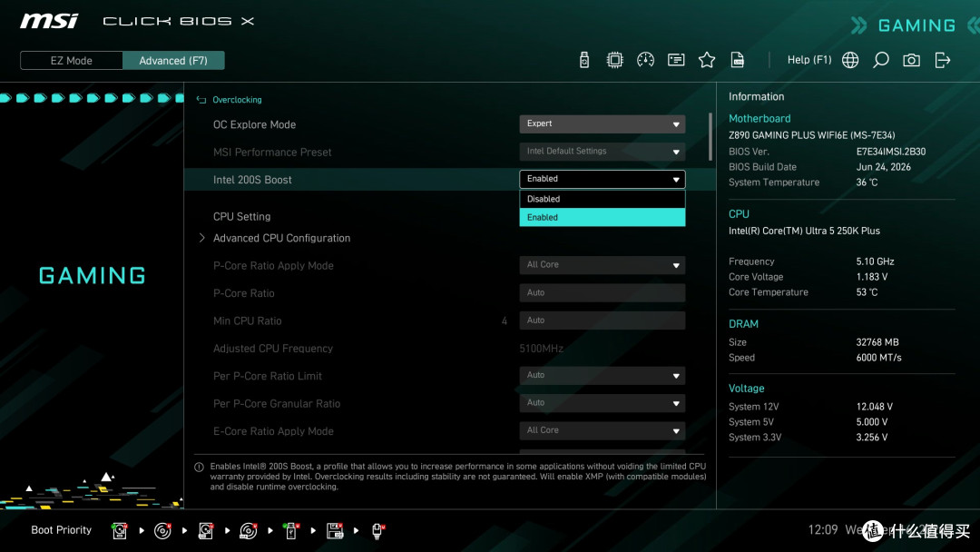Screen dimensions: 980x552
Task: Click the System 3.3V 3.256 V reading
Action: tap(872, 438)
